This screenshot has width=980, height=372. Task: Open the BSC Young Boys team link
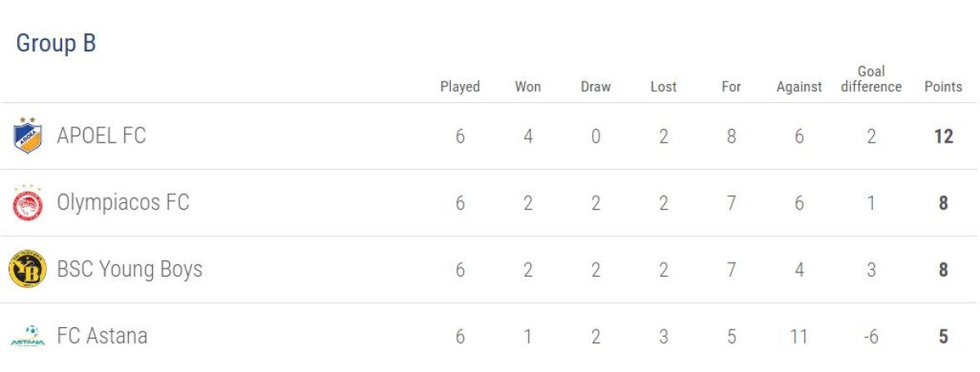[x=129, y=269]
